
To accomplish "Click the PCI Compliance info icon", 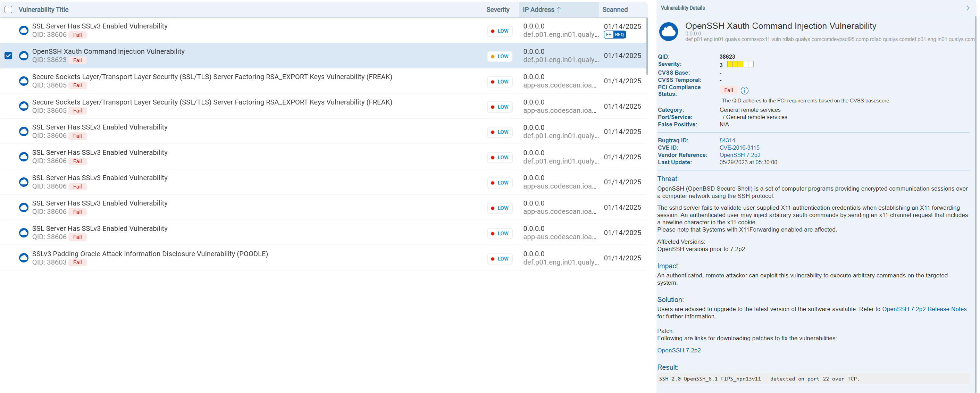I will (745, 91).
